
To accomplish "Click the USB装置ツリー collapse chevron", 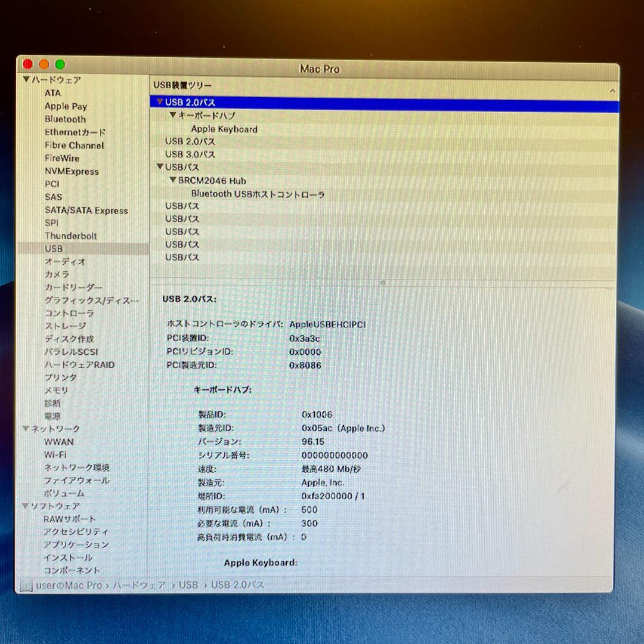I will tap(612, 91).
